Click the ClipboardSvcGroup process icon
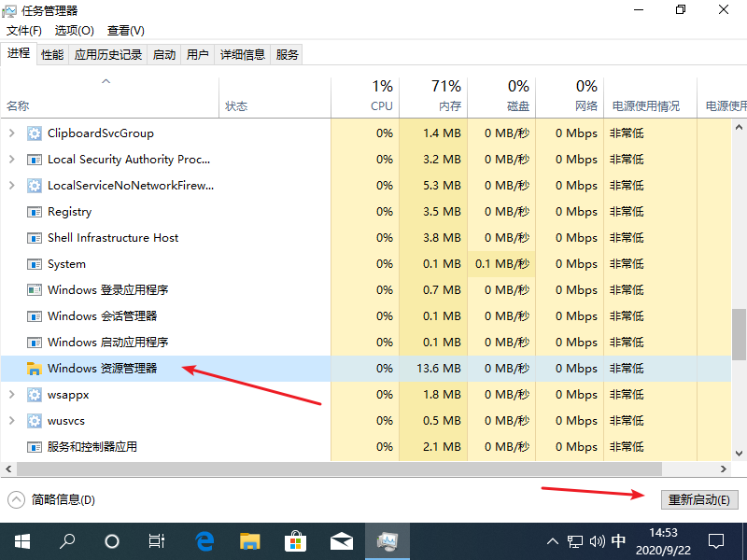This screenshot has width=747, height=560. tap(34, 133)
